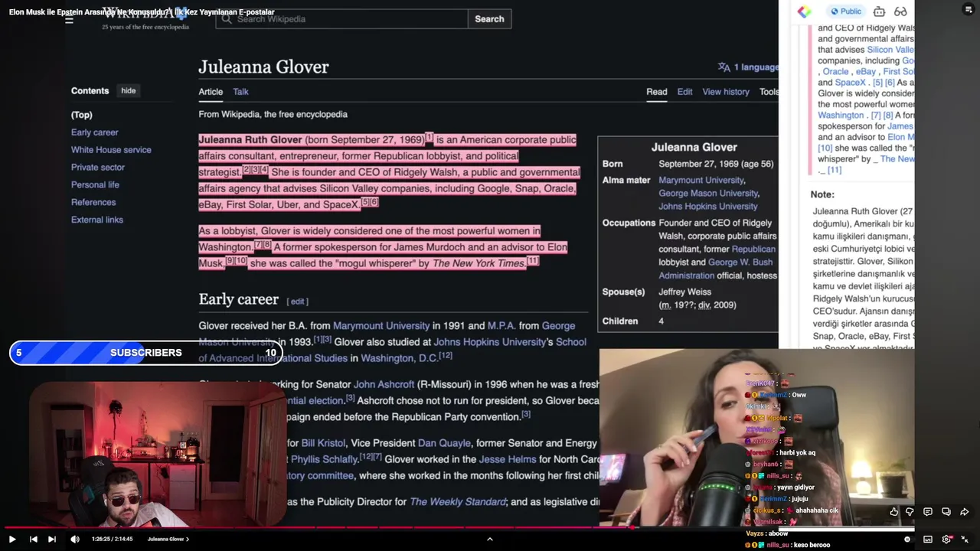Click the colorful extension logo icon

point(804,11)
